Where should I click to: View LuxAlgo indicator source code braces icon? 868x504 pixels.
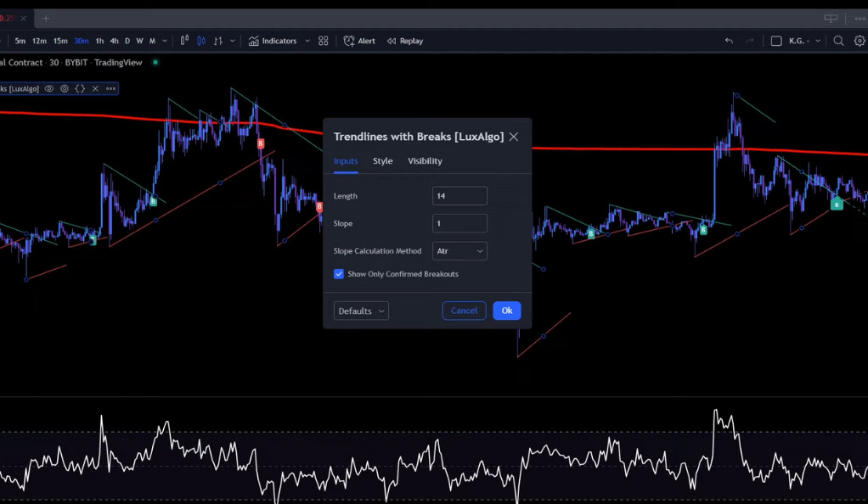click(79, 88)
